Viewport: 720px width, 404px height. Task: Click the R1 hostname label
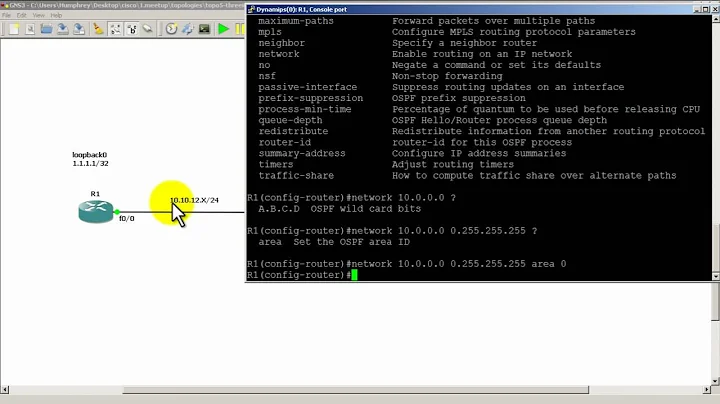[95, 194]
